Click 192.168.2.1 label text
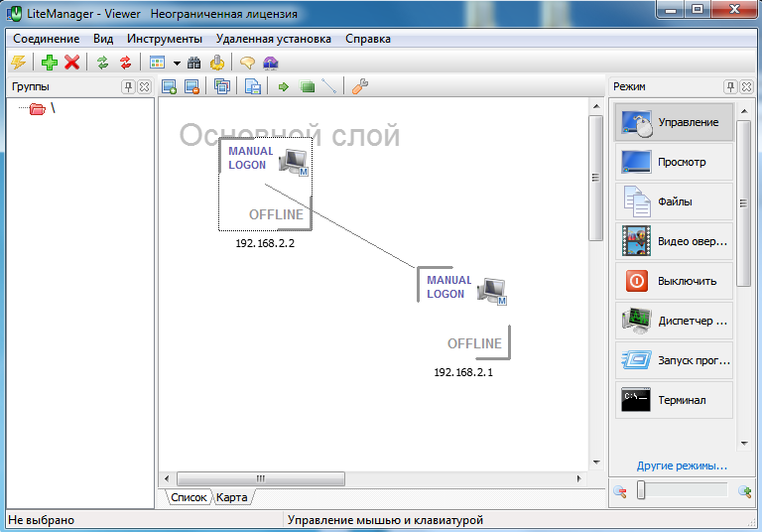 coord(463,372)
